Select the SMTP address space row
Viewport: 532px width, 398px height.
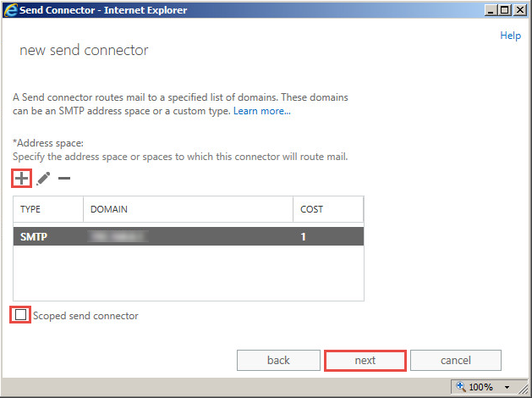188,237
